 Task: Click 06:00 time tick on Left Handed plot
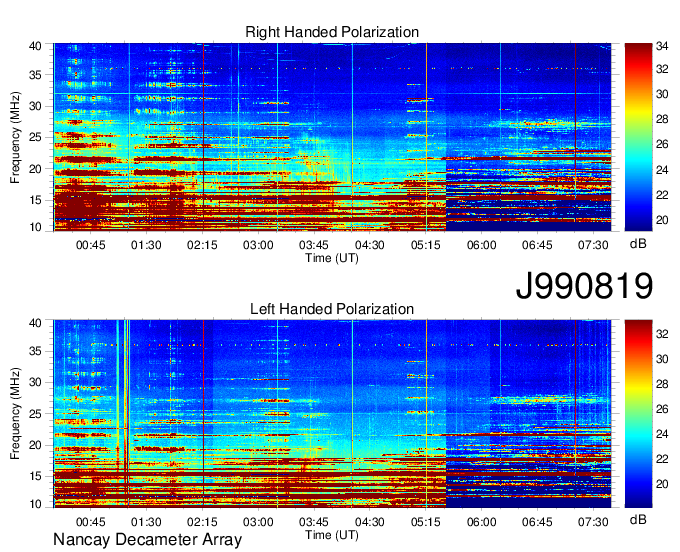[481, 522]
